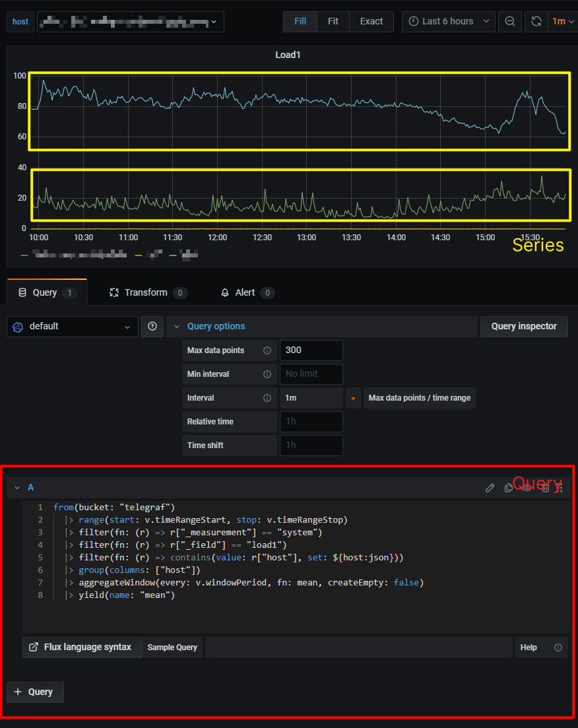
Task: Open the data source help icon
Action: [x=152, y=326]
